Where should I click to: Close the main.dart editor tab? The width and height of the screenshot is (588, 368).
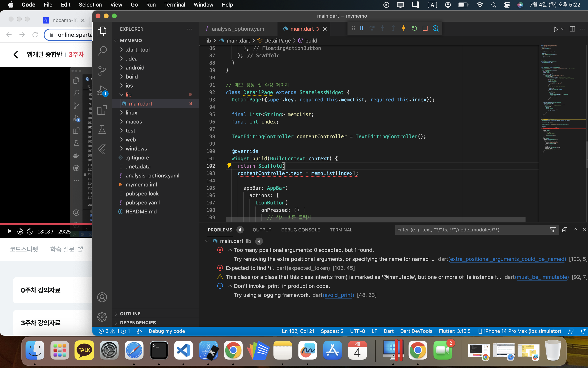(325, 29)
